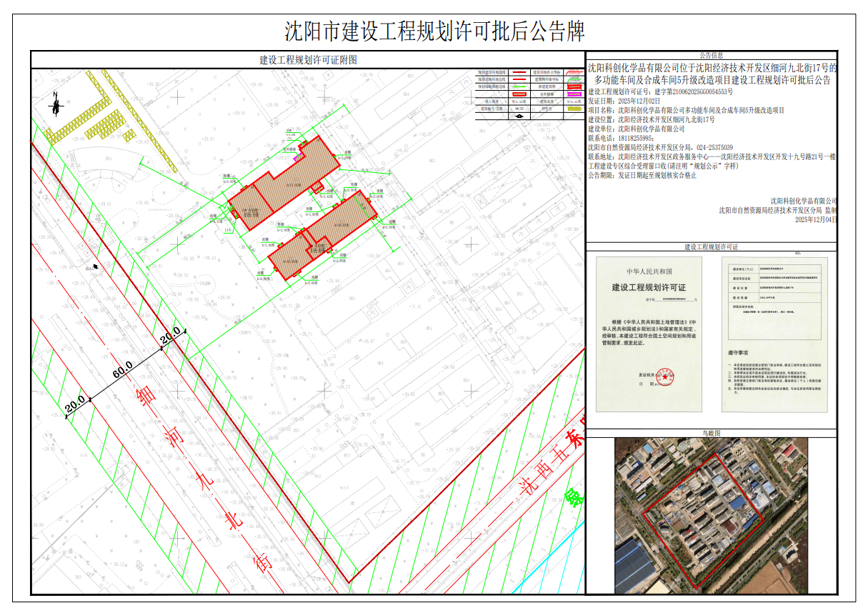Click the green boundary line legend sample
Screen dimensions: 868x613
[519, 86]
